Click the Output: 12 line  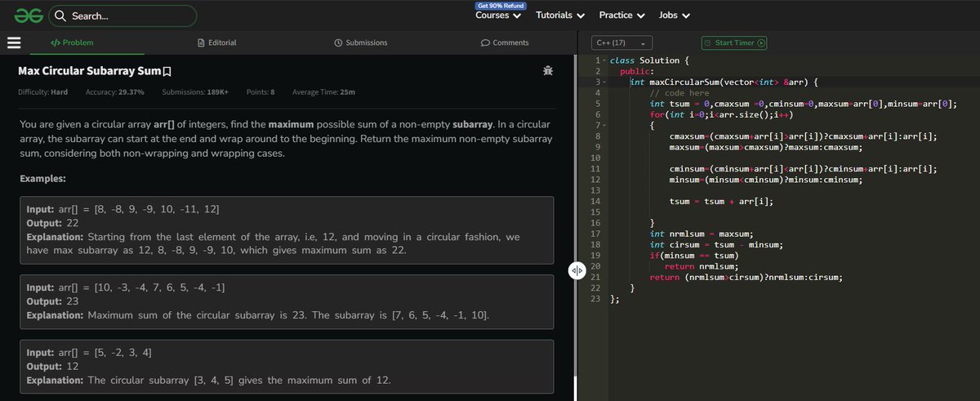coord(52,366)
